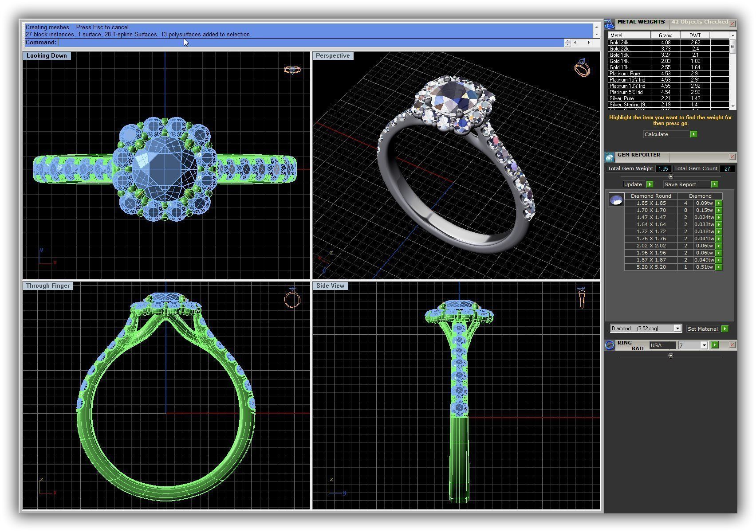Screen dimensions: 756x532
Task: Click the Total Gem Count value 27
Action: pyautogui.click(x=727, y=169)
